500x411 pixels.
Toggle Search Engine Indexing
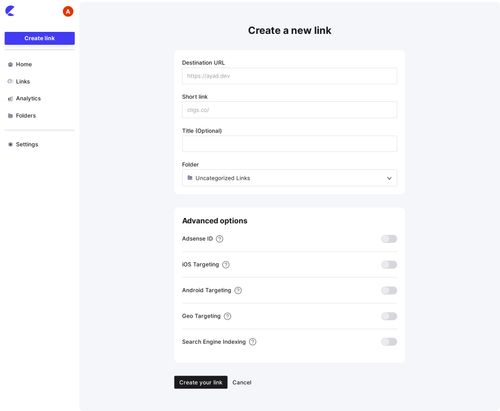click(x=389, y=342)
